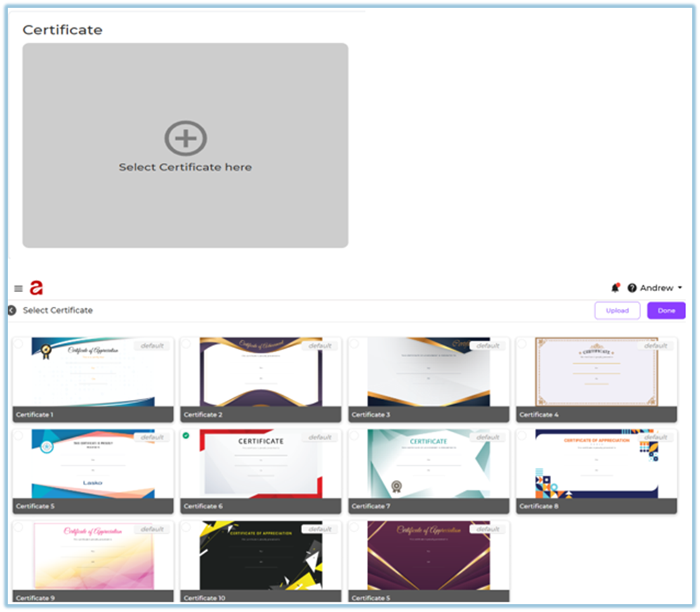The height and width of the screenshot is (612, 700).
Task: Open the Certificate 3 template
Action: 428,373
